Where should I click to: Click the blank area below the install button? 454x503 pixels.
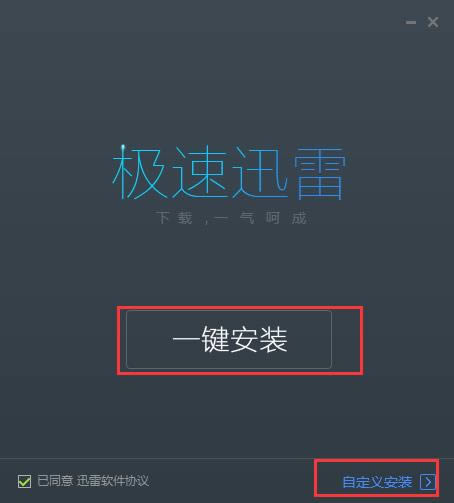pos(229,413)
